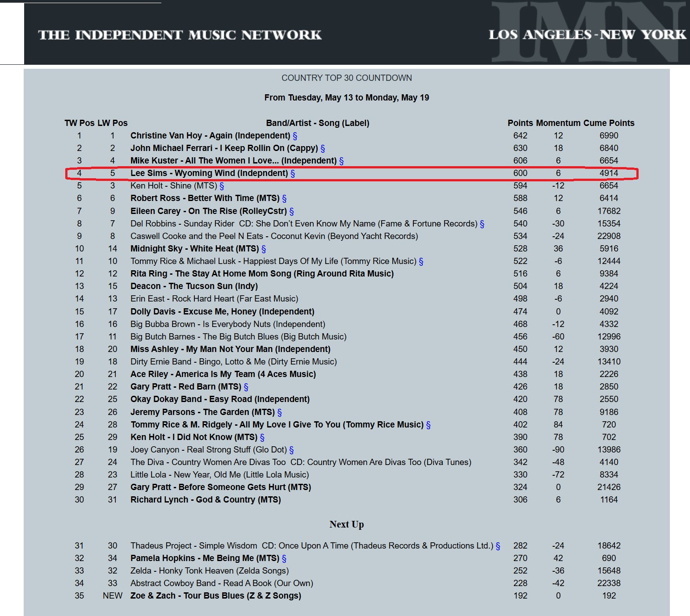Screen dimensions: 690x616
Task: Click the 'TW Pos' column header
Action: (x=80, y=123)
